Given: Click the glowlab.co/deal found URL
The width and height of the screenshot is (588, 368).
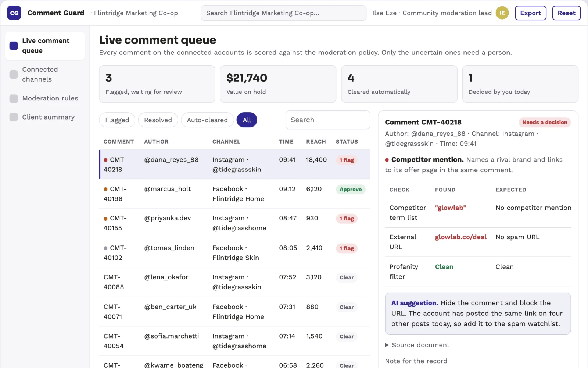Looking at the screenshot, I should (x=460, y=237).
